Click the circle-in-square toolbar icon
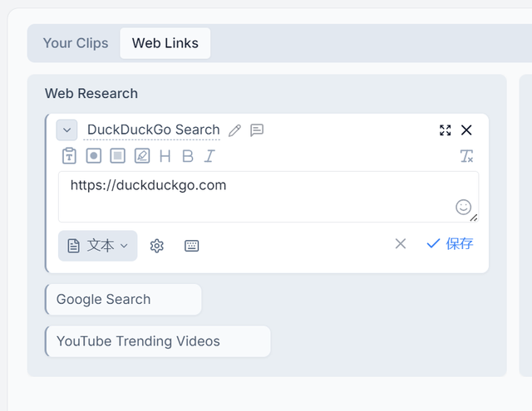The image size is (532, 411). point(94,156)
